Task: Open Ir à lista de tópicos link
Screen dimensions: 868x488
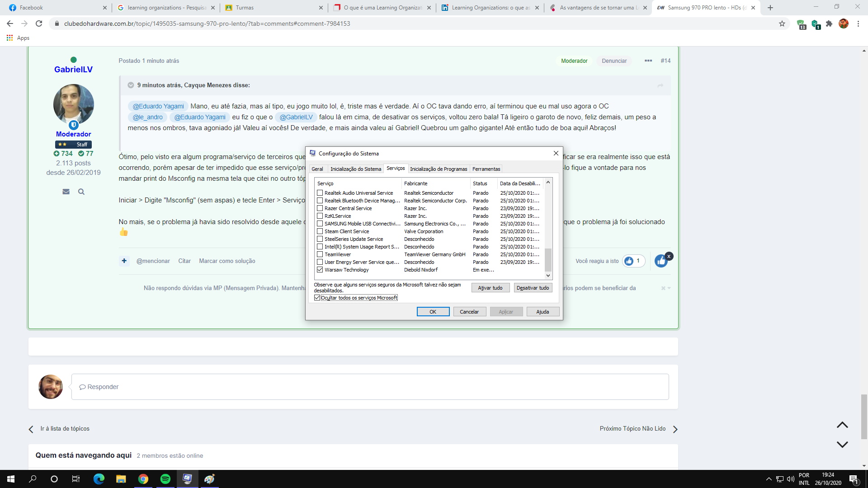Action: (59, 429)
